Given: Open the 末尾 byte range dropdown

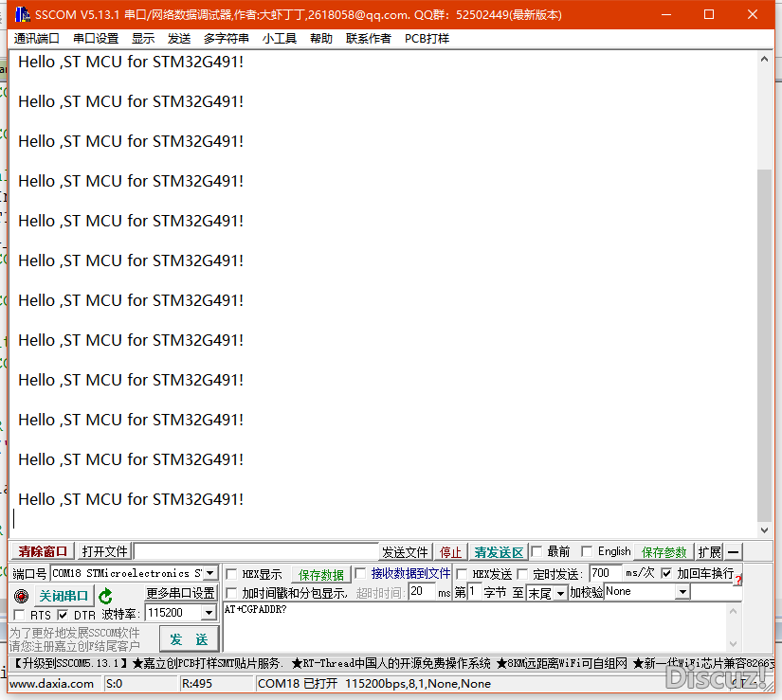Looking at the screenshot, I should coord(561,593).
